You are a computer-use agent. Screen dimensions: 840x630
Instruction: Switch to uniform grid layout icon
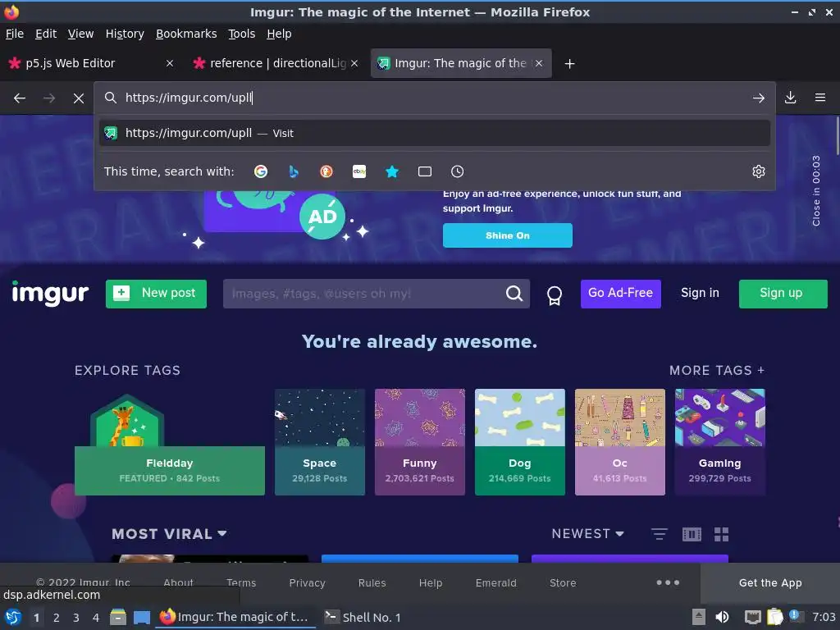[722, 534]
